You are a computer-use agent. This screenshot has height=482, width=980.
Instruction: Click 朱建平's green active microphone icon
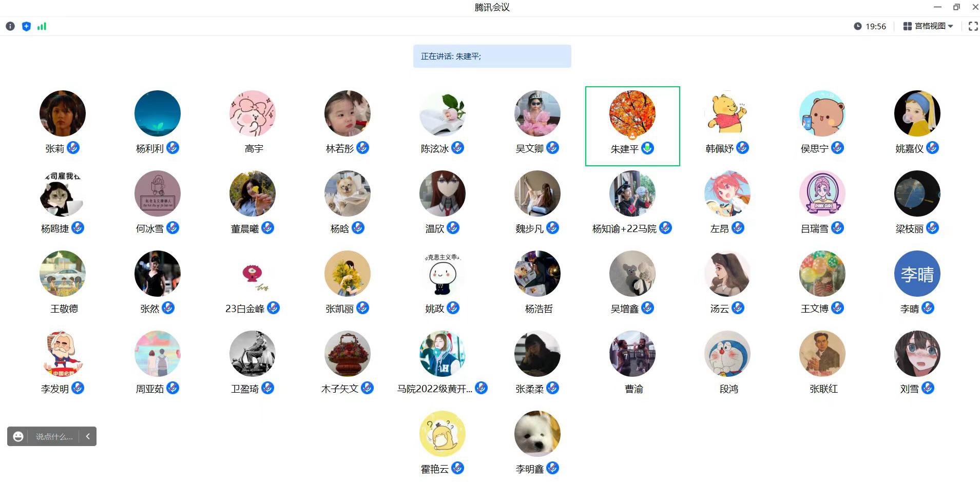pyautogui.click(x=648, y=148)
